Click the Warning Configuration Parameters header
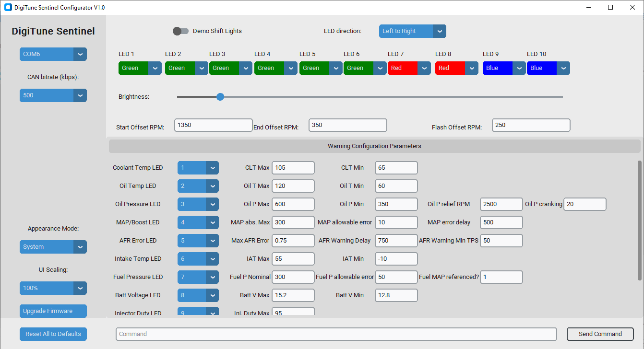Viewport: 644px width, 349px height. pos(374,146)
